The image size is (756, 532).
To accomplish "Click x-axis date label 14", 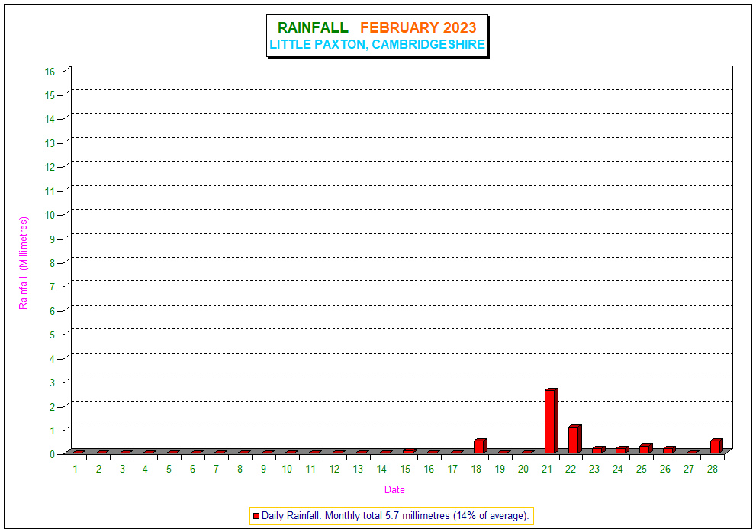I will tap(381, 470).
